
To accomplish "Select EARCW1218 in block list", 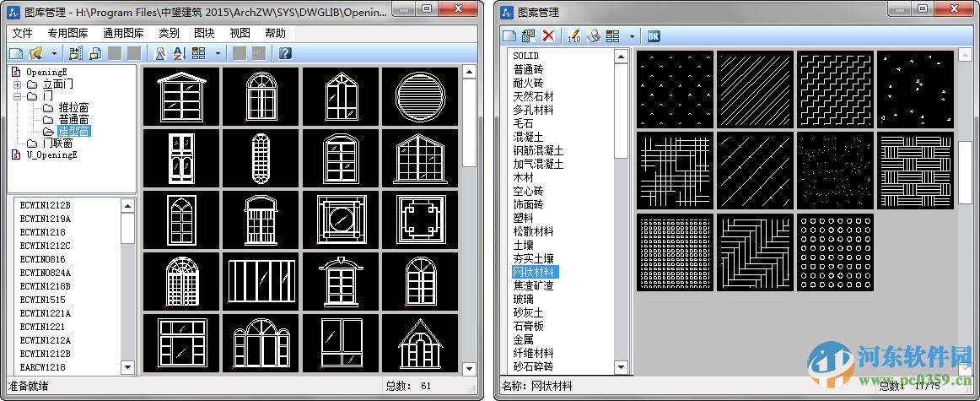I will coord(42,367).
